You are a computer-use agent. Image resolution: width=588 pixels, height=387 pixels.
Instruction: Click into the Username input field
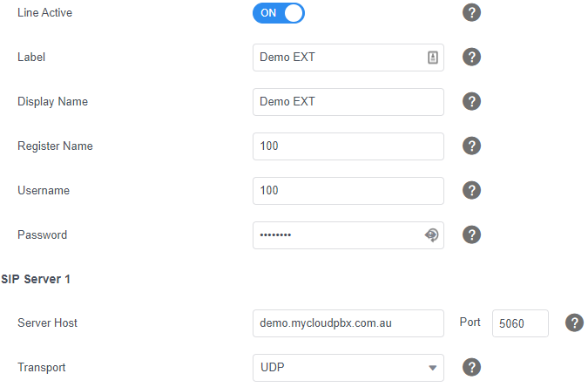[348, 191]
